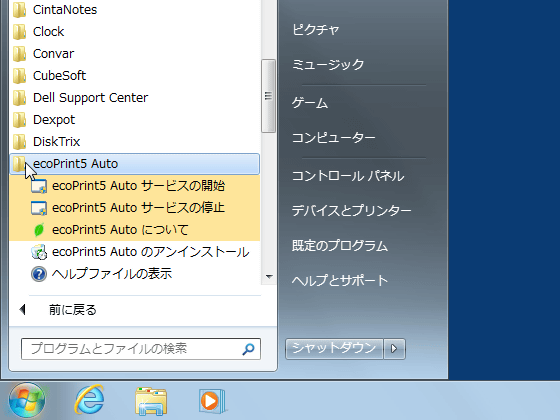The image size is (560, 420).
Task: Click the ecoPrint5 Auto サービスの停止 icon
Action: point(39,208)
